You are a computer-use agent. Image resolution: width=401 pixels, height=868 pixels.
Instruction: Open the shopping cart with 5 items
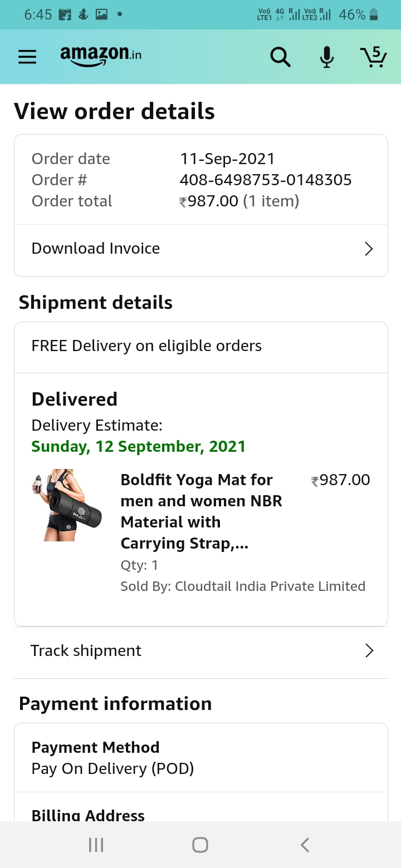[x=373, y=57]
